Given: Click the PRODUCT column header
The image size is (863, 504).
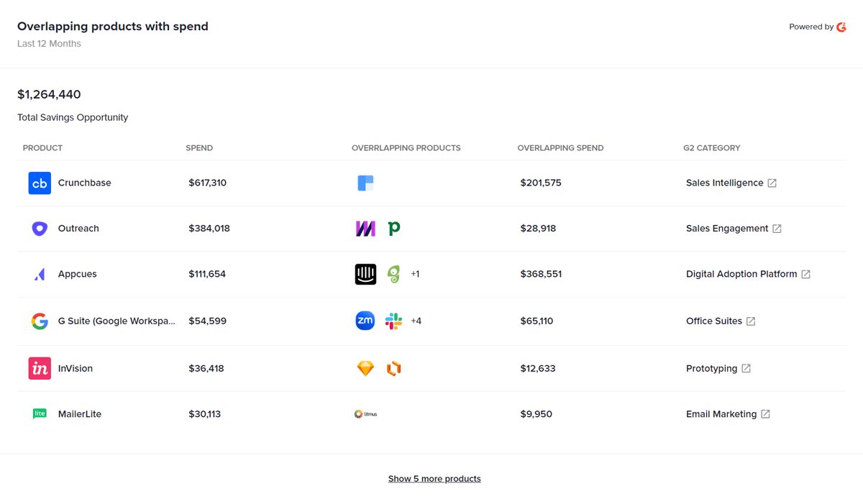Looking at the screenshot, I should (42, 148).
